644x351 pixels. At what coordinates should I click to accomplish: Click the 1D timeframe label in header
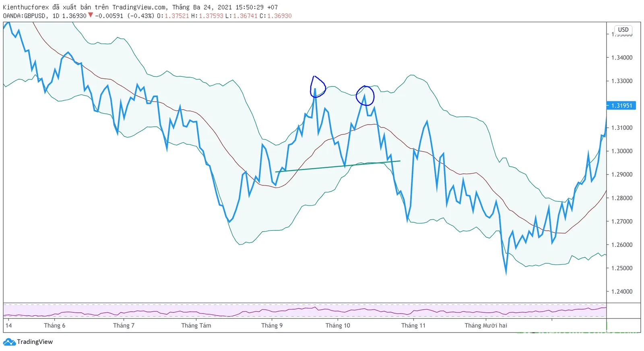click(56, 16)
